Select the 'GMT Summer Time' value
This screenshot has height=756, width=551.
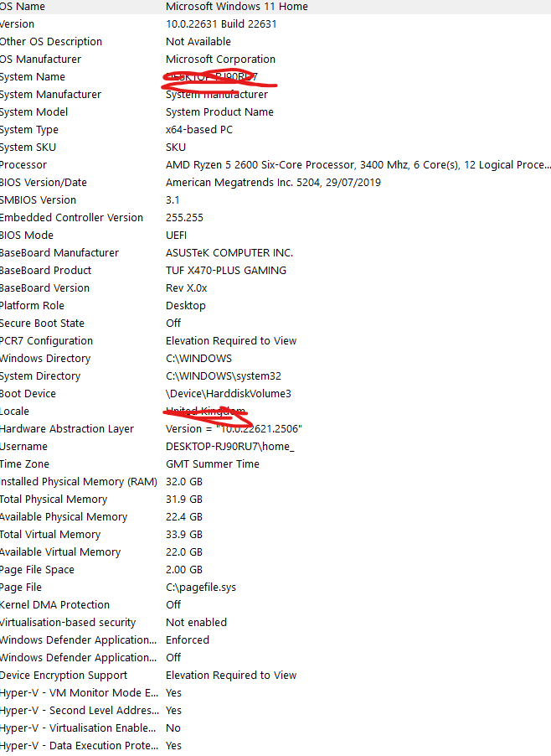[213, 464]
